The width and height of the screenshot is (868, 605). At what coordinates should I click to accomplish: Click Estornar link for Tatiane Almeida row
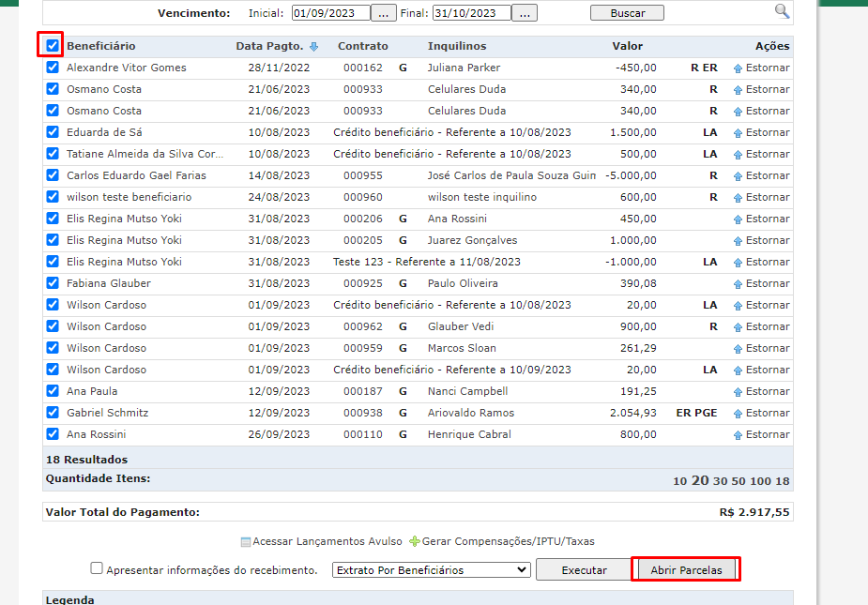tap(768, 154)
